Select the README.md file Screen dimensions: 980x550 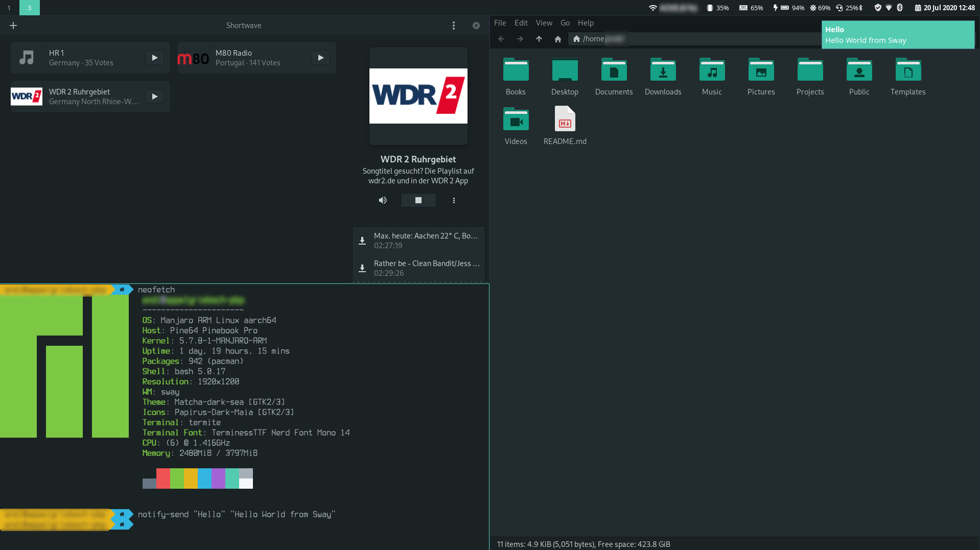coord(565,126)
